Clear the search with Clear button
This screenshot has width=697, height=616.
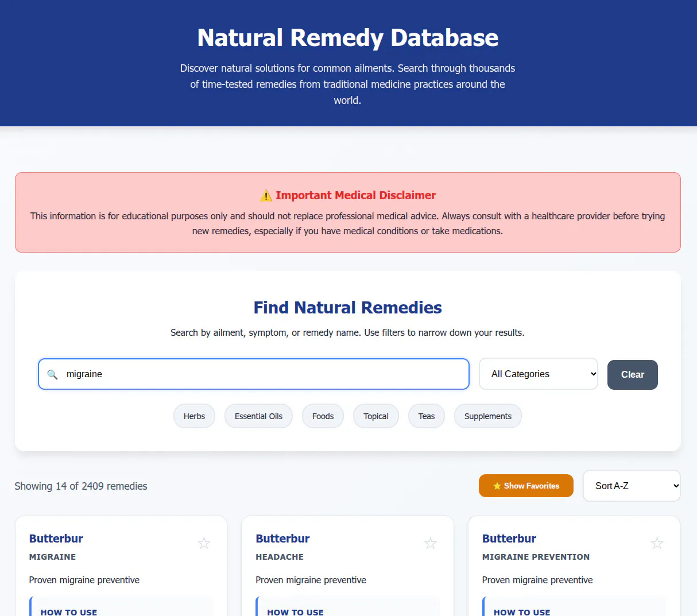click(633, 375)
